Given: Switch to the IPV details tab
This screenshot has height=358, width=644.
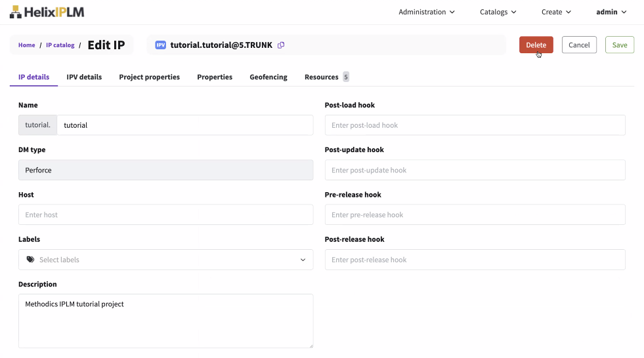Looking at the screenshot, I should (x=84, y=77).
